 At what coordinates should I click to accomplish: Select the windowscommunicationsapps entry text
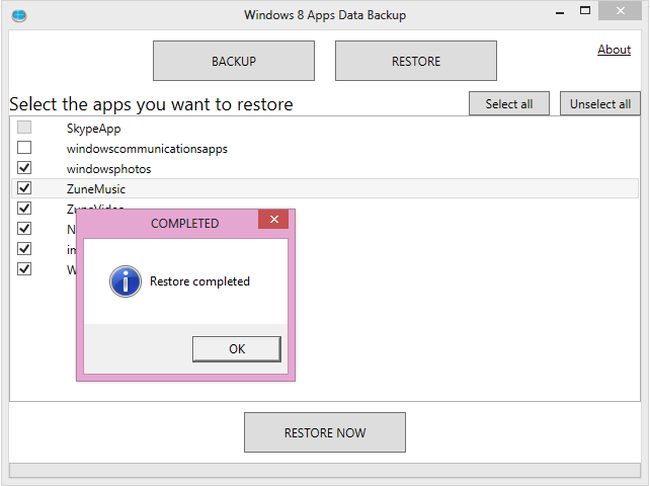point(147,148)
